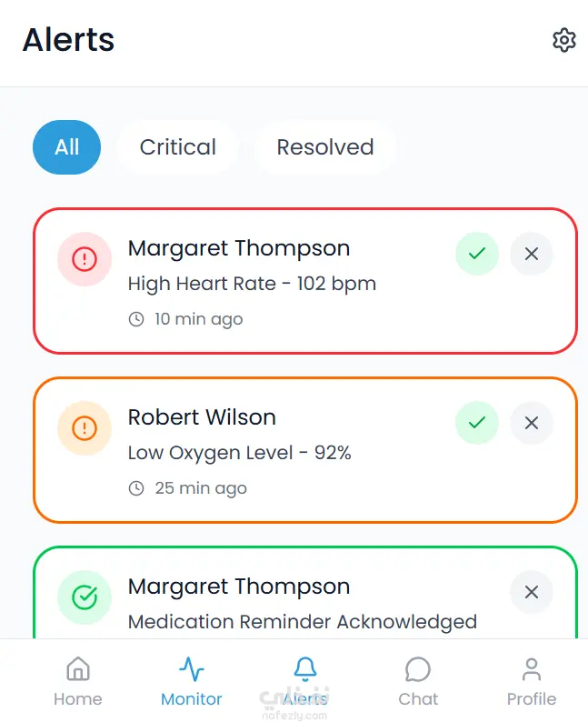Click the orange warning alert icon

point(85,427)
